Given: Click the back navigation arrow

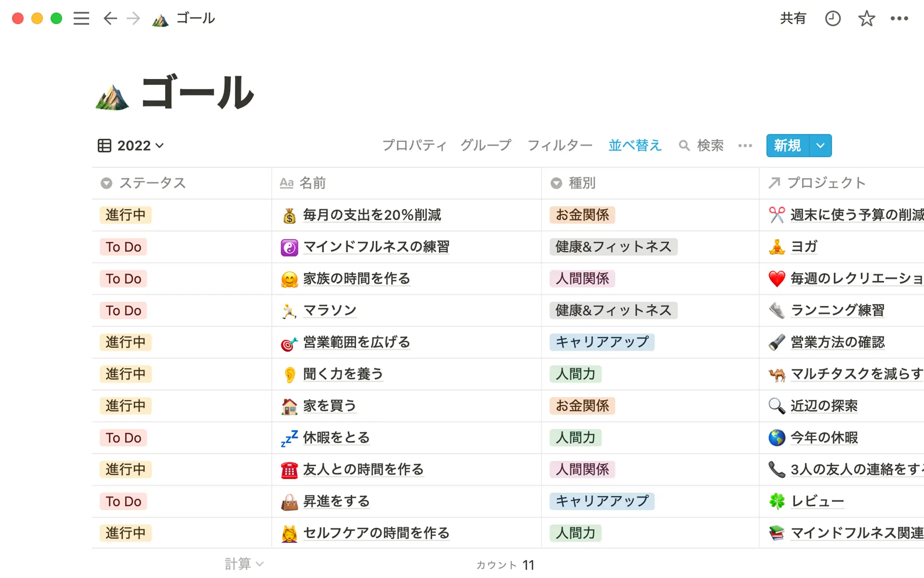Looking at the screenshot, I should point(110,18).
